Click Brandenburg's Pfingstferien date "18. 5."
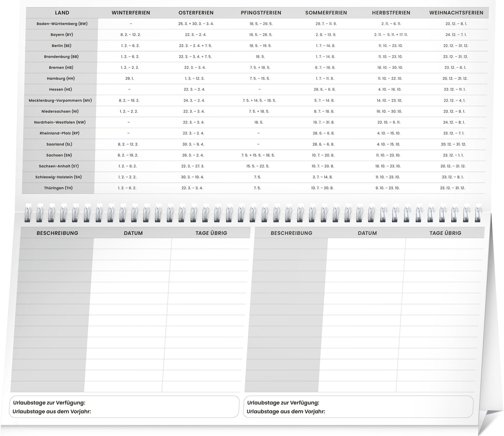The height and width of the screenshot is (436, 504). 260,57
